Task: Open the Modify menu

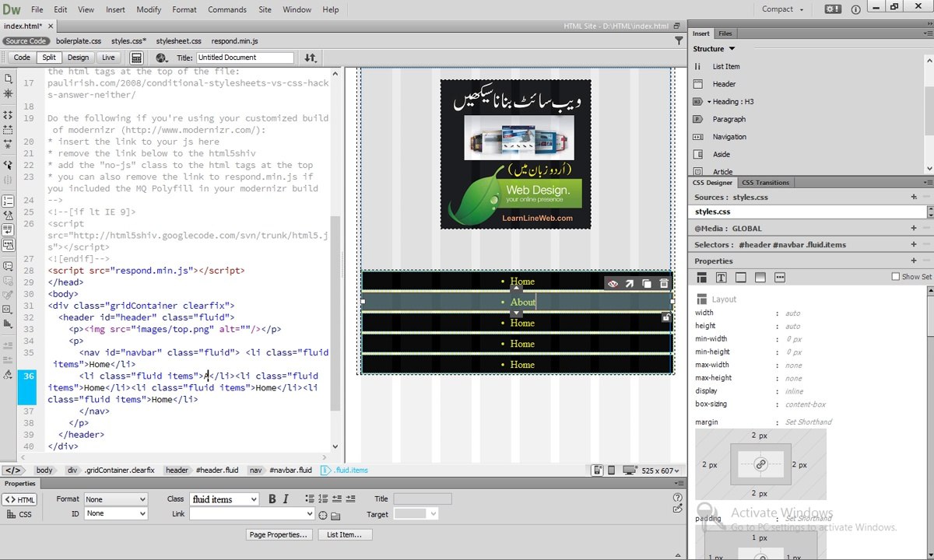Action: pyautogui.click(x=149, y=9)
